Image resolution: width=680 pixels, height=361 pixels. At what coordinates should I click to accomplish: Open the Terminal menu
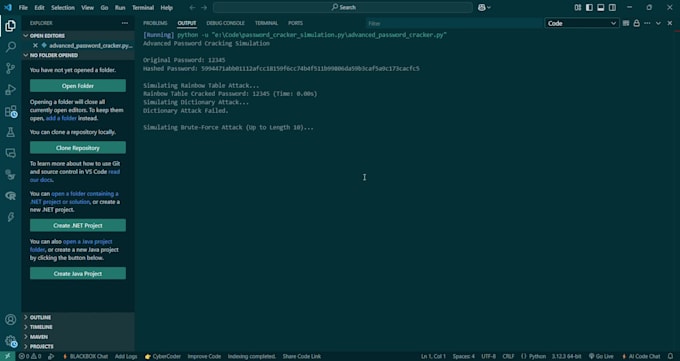pyautogui.click(x=143, y=7)
